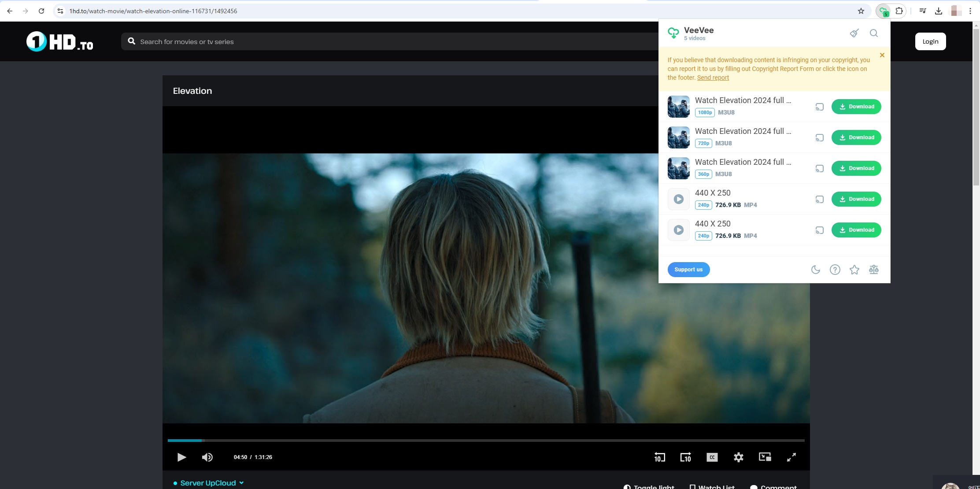Open the Comment section link
This screenshot has width=980, height=489.
(773, 486)
